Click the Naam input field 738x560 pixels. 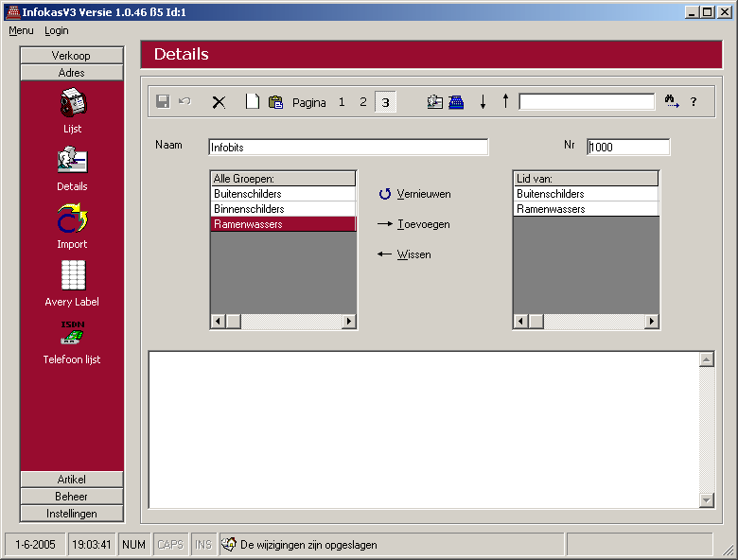(x=347, y=148)
